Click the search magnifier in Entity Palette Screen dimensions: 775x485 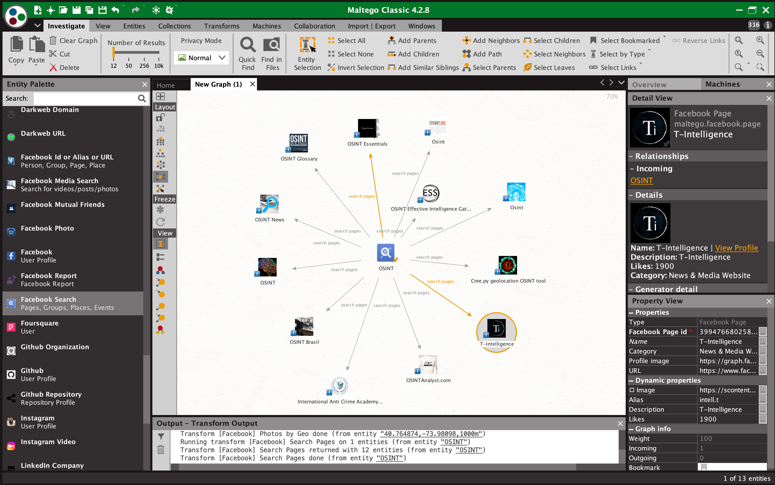pyautogui.click(x=142, y=98)
